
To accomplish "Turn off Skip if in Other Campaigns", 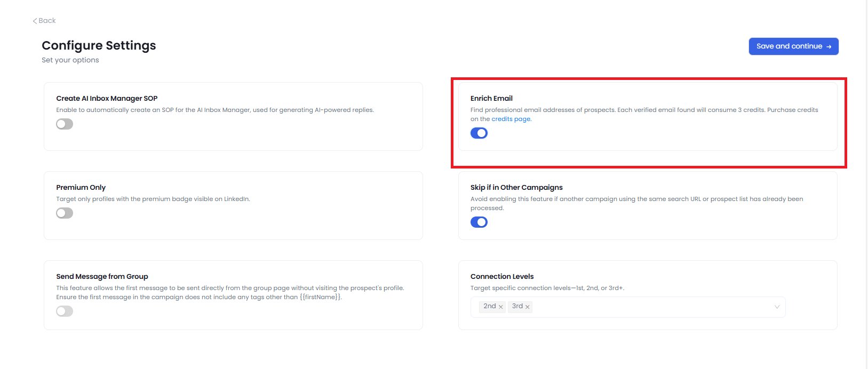I will pyautogui.click(x=479, y=222).
